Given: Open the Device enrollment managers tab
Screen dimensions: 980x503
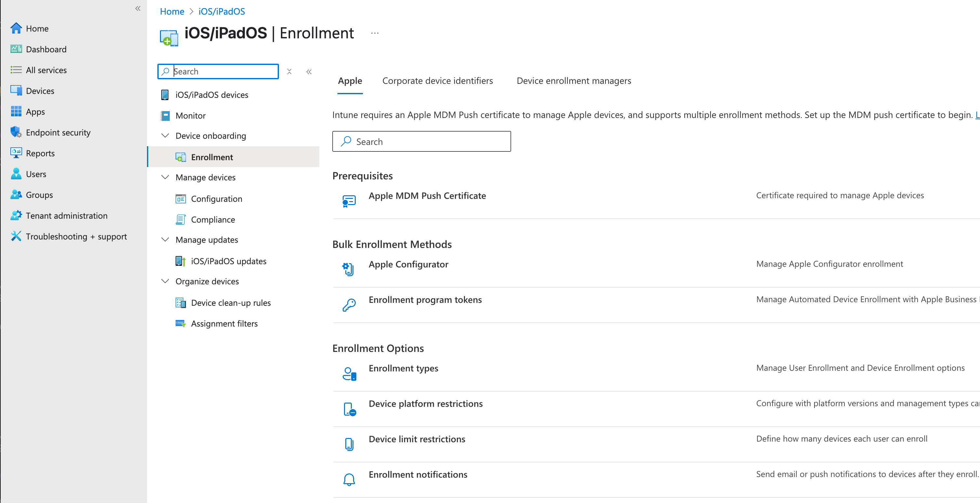Looking at the screenshot, I should click(x=573, y=81).
